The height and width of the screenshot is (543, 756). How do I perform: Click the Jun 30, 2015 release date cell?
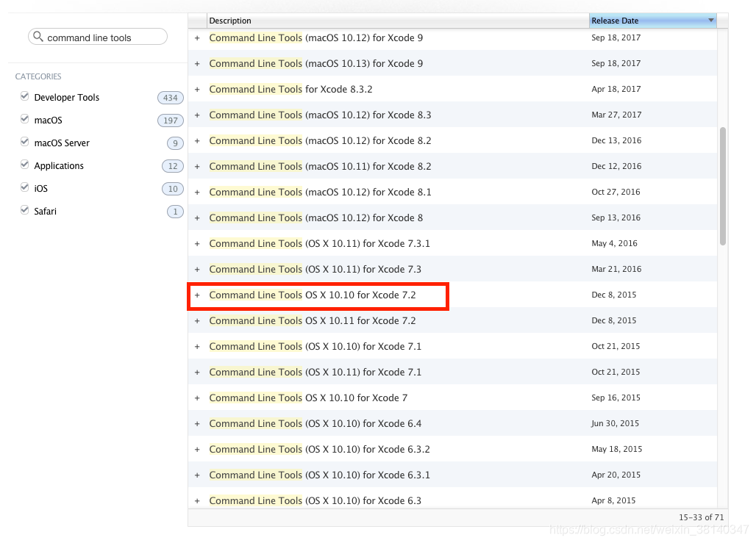coord(616,423)
